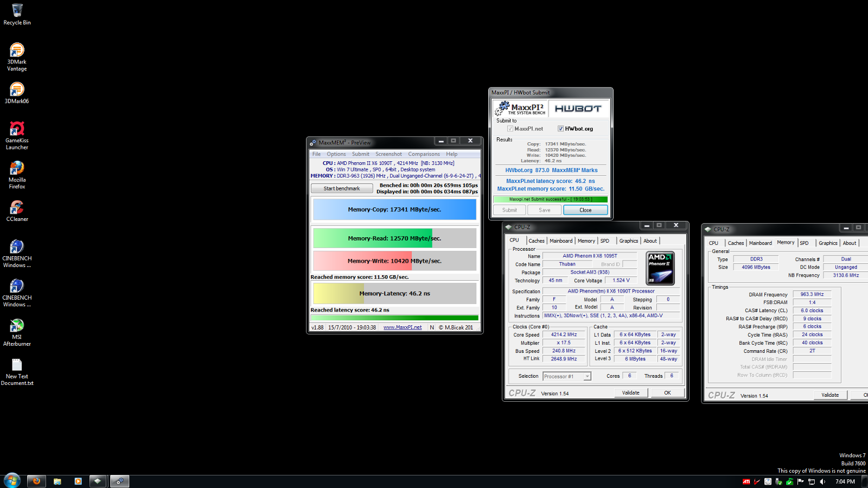Select SPD tab in right CPU-Z window
Viewport: 868px width, 488px height.
[804, 243]
